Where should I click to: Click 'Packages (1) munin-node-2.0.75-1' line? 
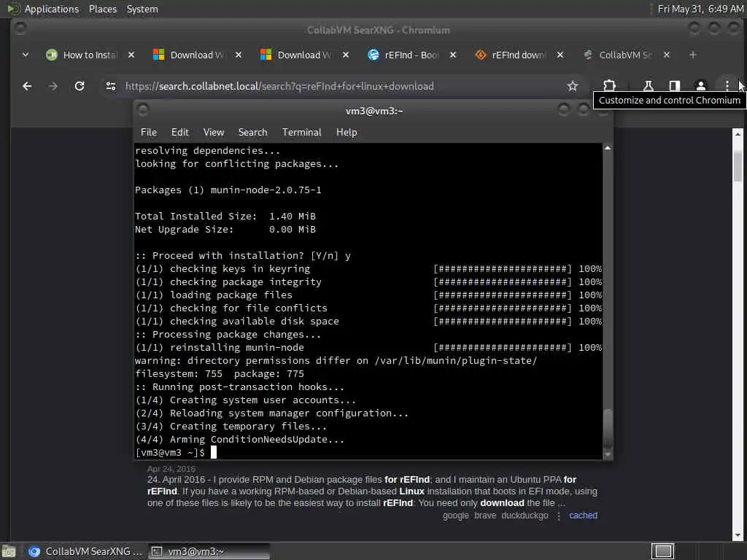tap(228, 190)
